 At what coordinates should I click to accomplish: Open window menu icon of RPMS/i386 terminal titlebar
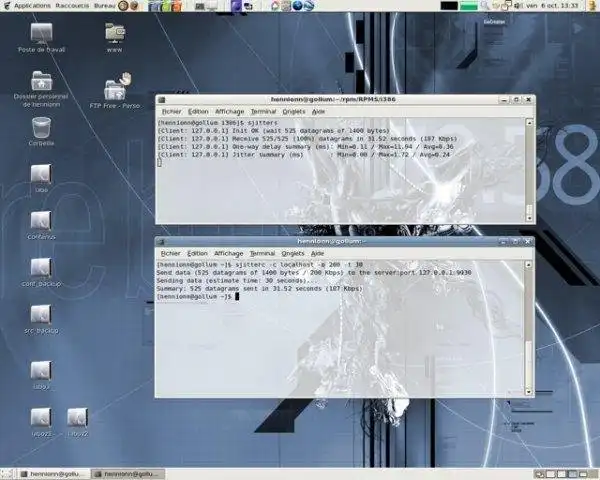(161, 100)
